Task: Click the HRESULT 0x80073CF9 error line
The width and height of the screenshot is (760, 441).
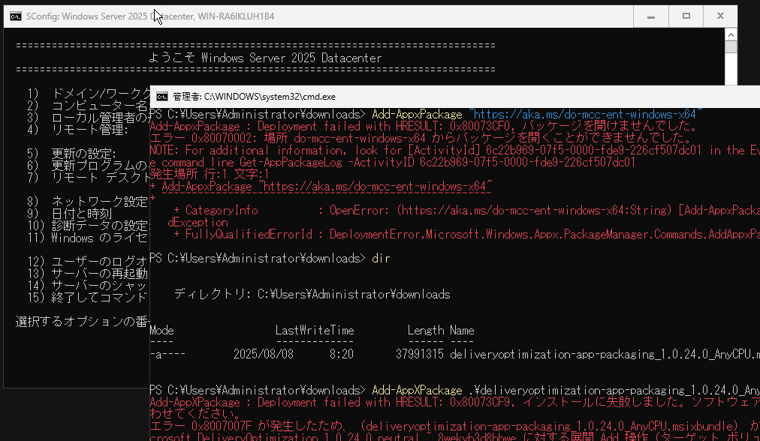Action: pos(455,403)
